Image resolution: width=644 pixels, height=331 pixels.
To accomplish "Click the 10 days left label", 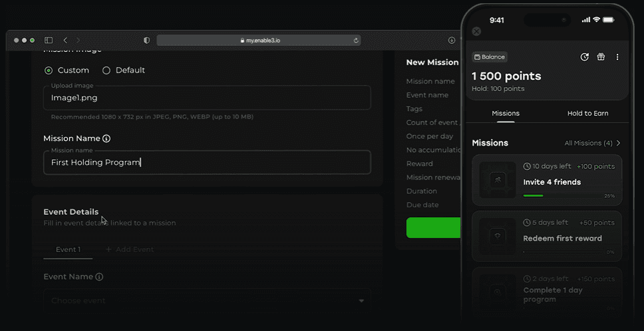I will 547,166.
